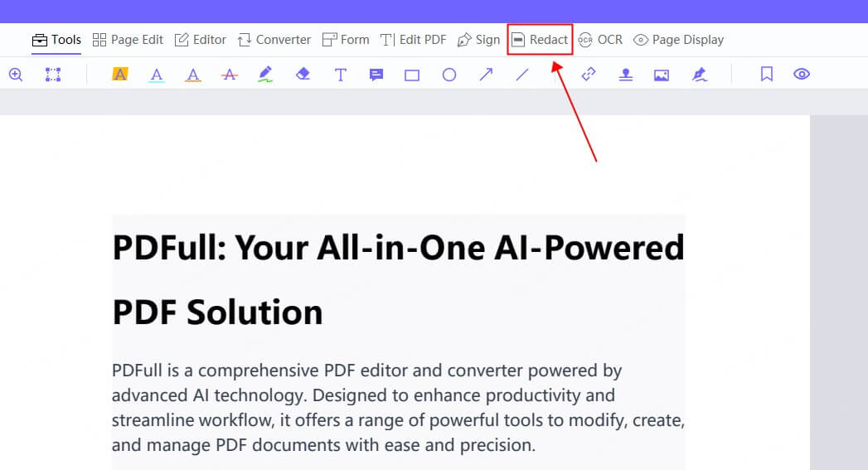Image resolution: width=868 pixels, height=470 pixels.
Task: Add a comment note annotation
Action: (376, 75)
